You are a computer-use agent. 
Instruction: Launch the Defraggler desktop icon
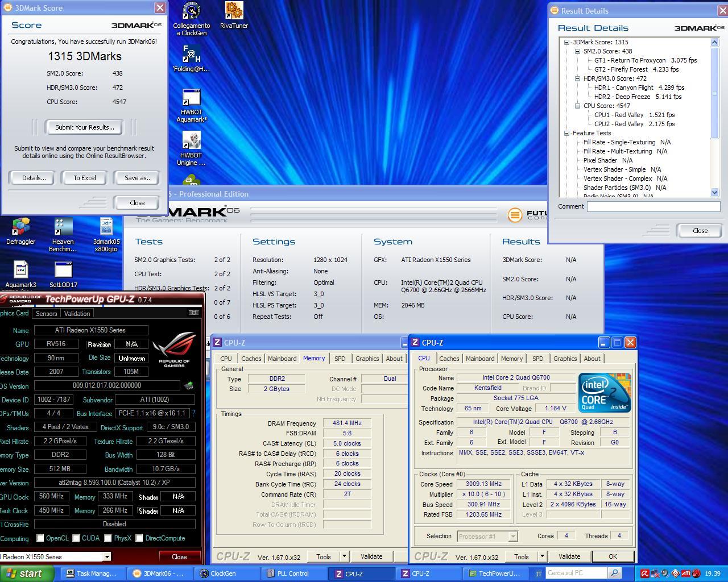(x=21, y=231)
